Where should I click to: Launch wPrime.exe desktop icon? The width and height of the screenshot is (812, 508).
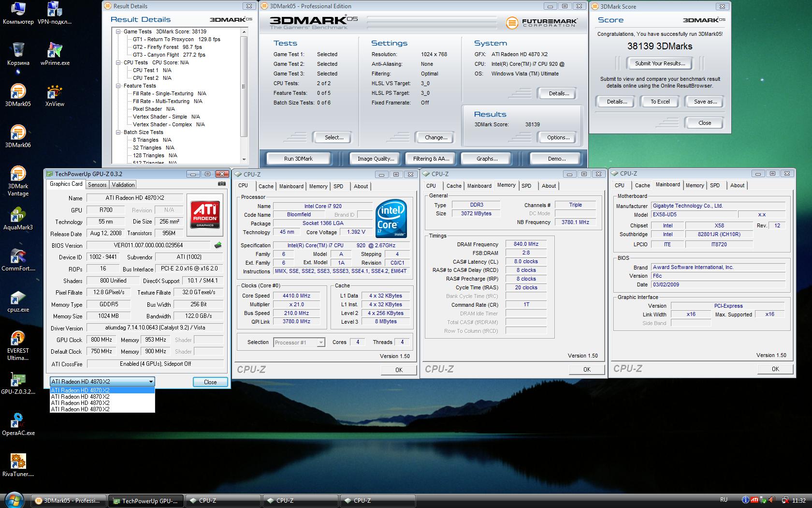tap(55, 54)
